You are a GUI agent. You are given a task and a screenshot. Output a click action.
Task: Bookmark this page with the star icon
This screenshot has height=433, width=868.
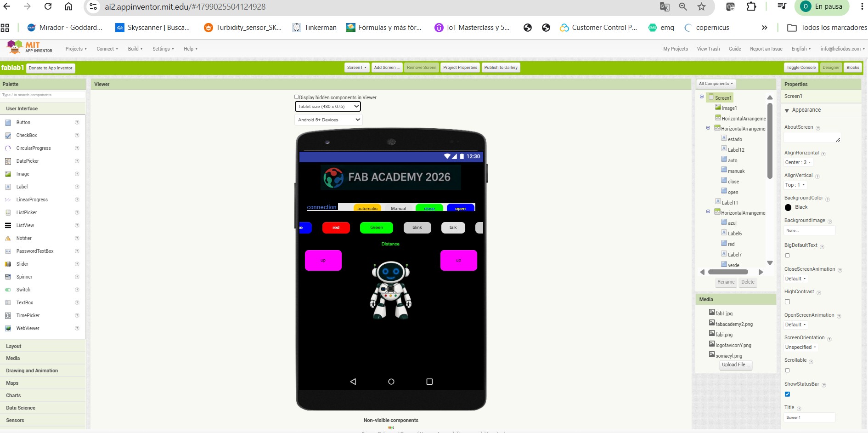pos(701,6)
